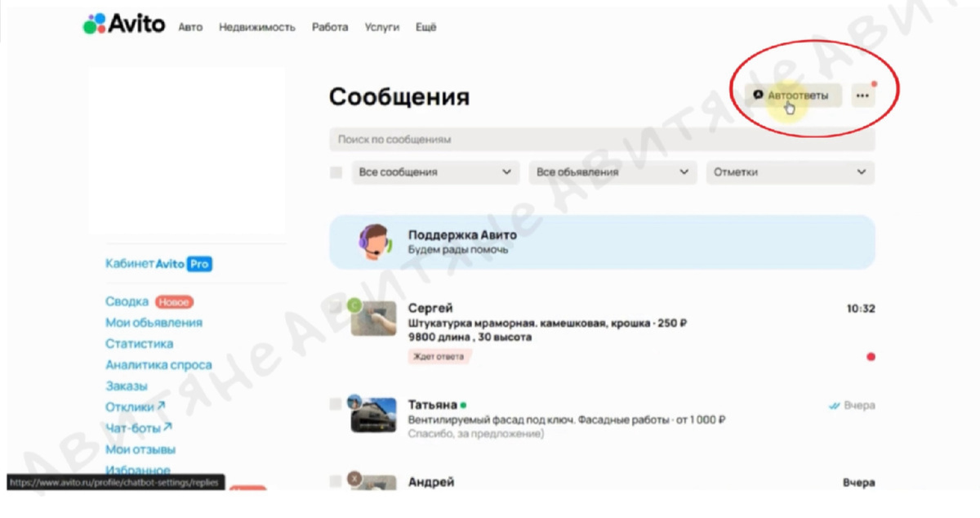Viewport: 980px width, 518px height.
Task: Open the Поддержка Авито chat
Action: (x=602, y=242)
